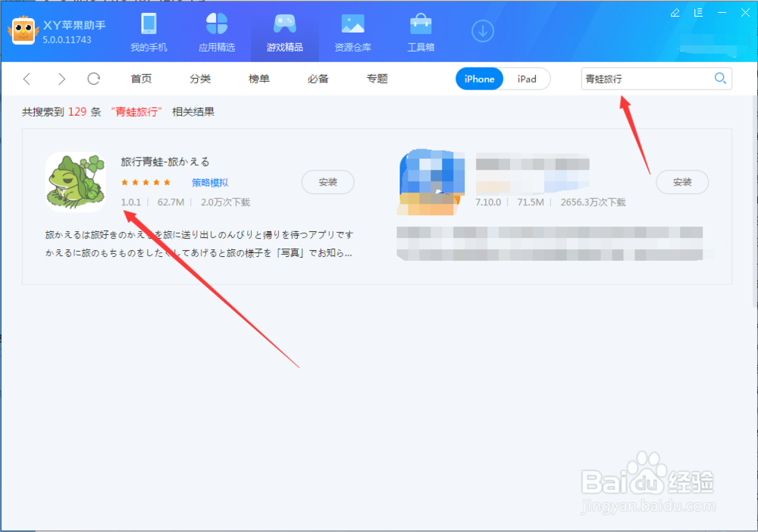Install the app with 2656.3万次下载

pos(682,182)
